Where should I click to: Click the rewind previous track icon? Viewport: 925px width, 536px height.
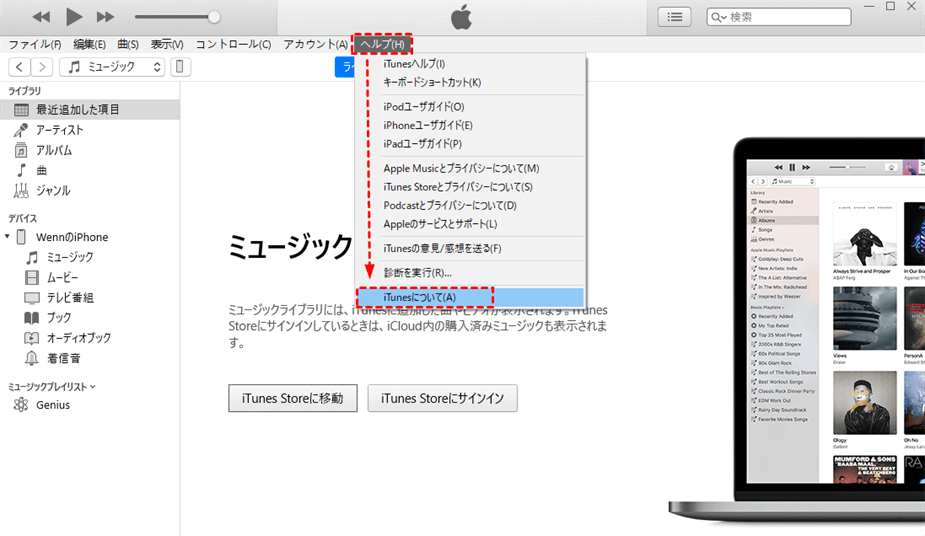[41, 17]
